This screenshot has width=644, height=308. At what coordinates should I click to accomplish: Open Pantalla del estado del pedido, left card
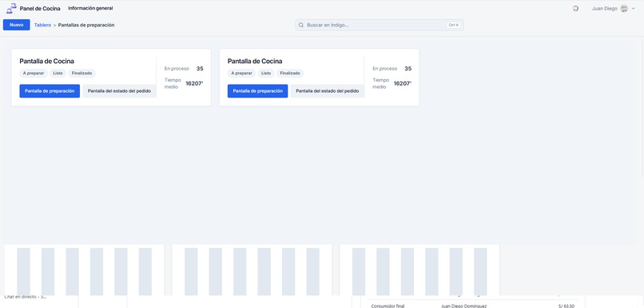[x=120, y=91]
